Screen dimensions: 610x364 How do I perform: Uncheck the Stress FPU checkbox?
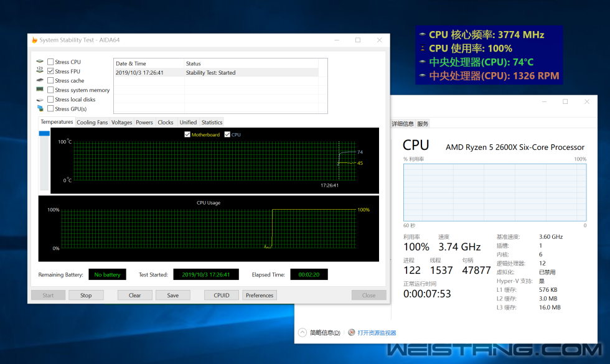pos(50,71)
